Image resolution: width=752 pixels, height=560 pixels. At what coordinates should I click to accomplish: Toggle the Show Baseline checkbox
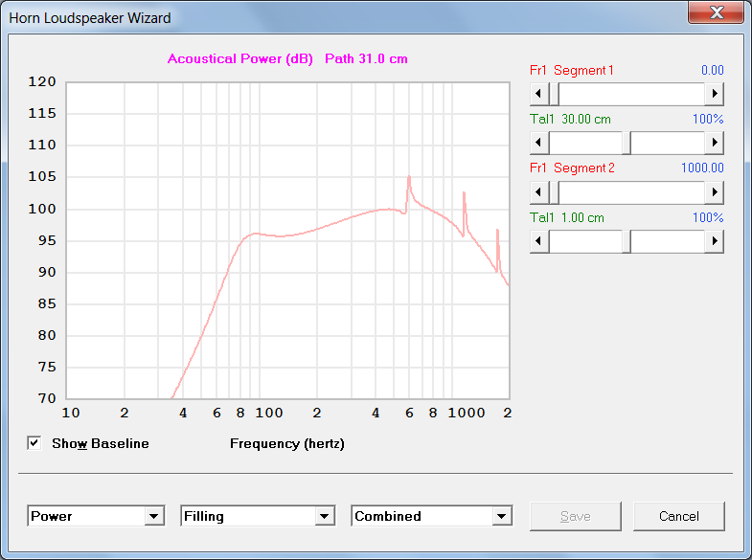point(34,443)
